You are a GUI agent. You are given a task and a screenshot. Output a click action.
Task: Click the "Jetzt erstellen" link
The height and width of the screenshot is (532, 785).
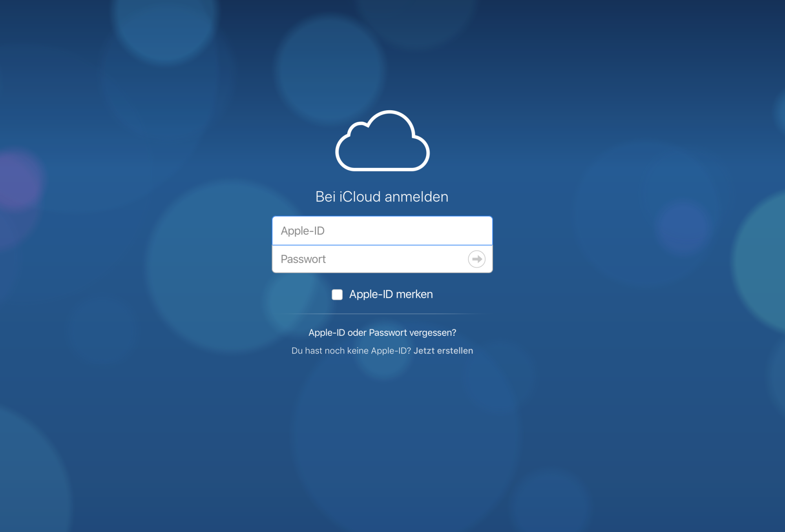443,351
